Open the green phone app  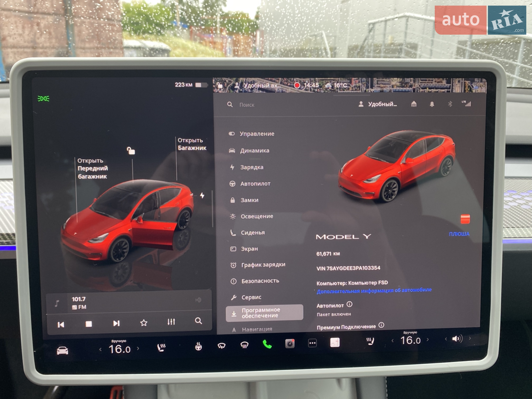coord(267,344)
